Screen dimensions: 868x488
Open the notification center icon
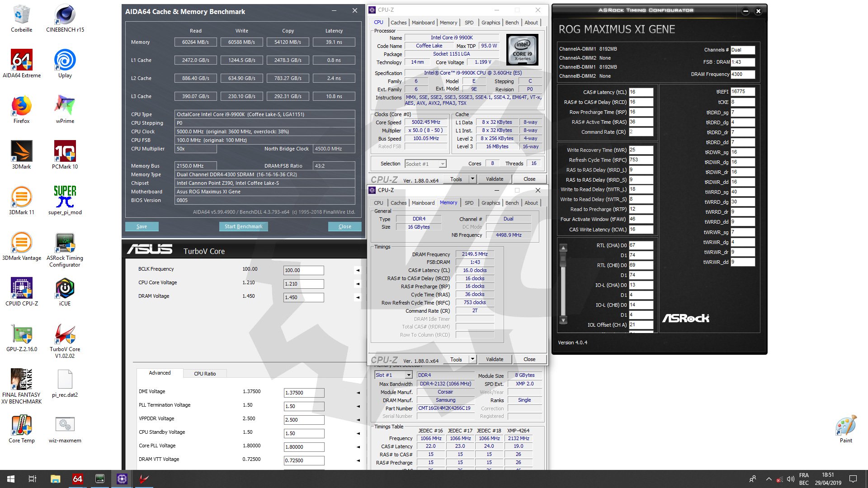[853, 479]
